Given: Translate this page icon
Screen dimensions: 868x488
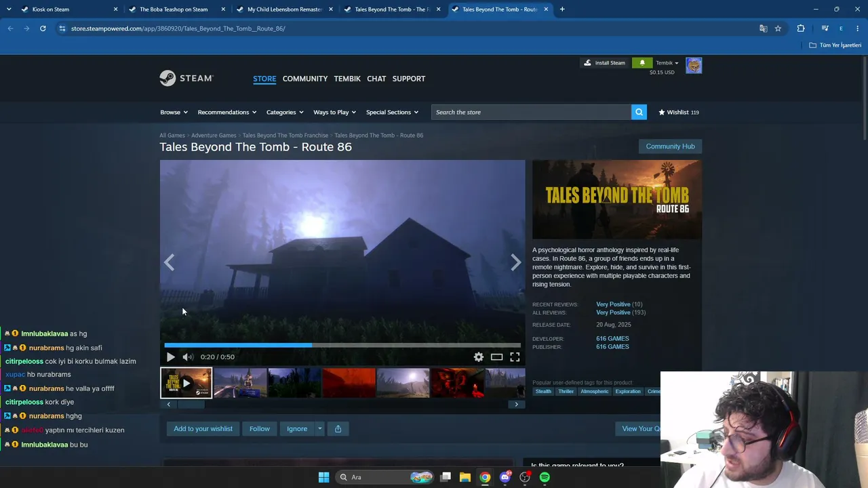Looking at the screenshot, I should (764, 28).
